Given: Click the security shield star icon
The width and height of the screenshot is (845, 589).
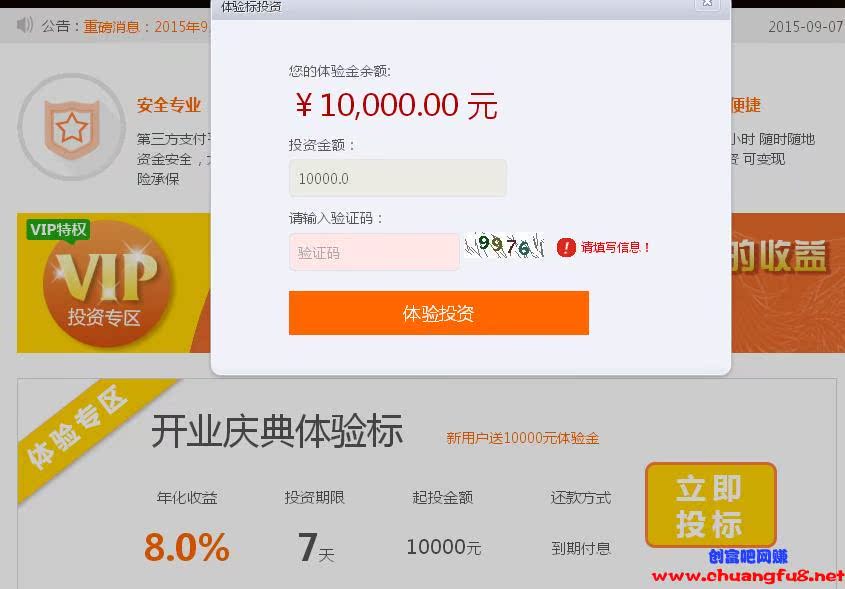Looking at the screenshot, I should [x=71, y=129].
